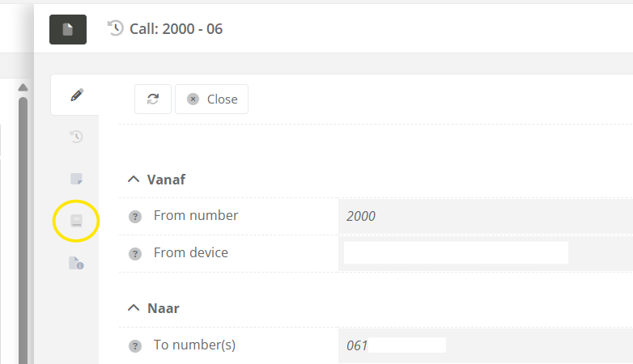Click the scrollbar up arrow
The height and width of the screenshot is (364, 633).
coord(23,87)
